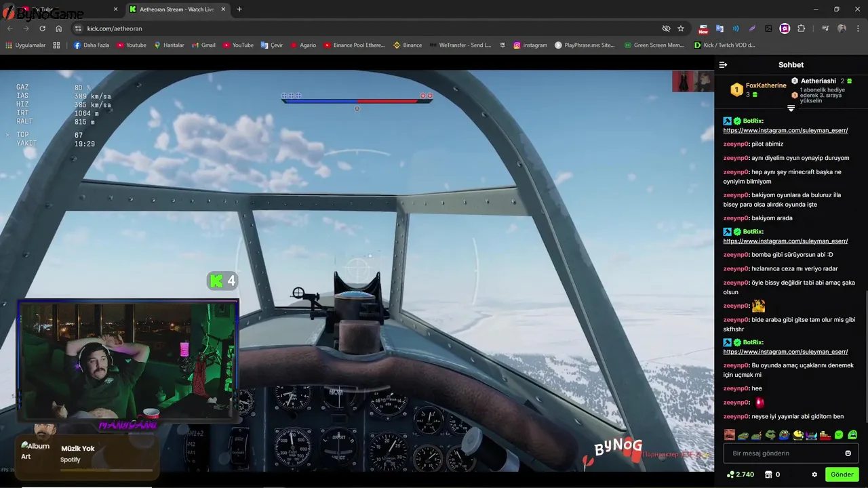
Task: Click the Müzik Yok Spotify progress bar
Action: [106, 470]
